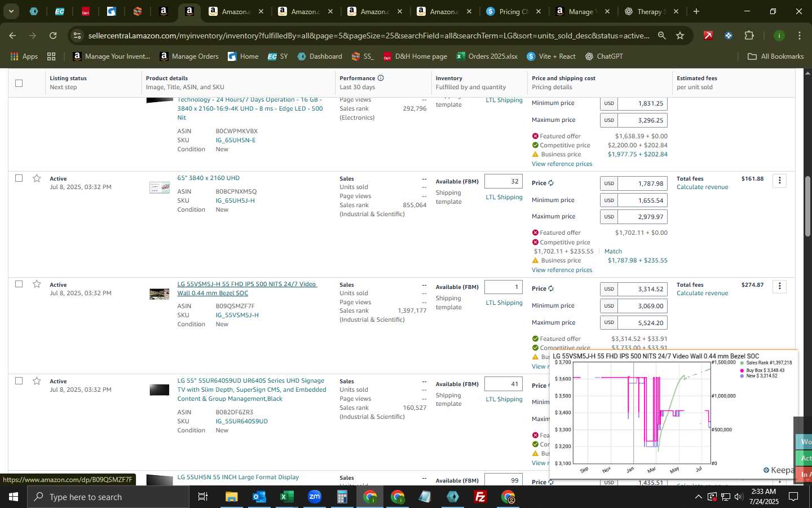This screenshot has width=812, height=508.
Task: Open Outlook from taskbar
Action: coord(259,497)
